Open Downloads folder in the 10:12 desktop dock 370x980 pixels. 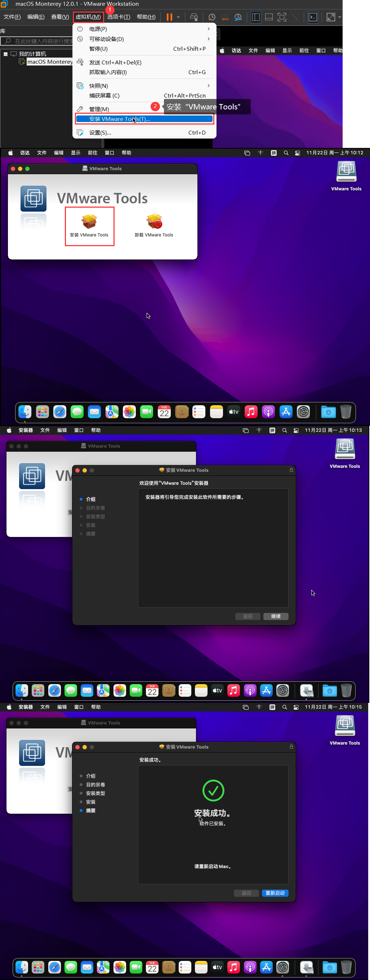[328, 412]
